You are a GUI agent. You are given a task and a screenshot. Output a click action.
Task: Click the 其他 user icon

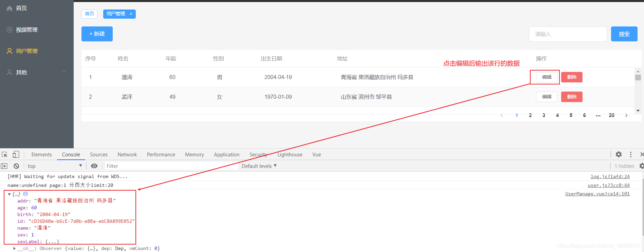(10, 72)
